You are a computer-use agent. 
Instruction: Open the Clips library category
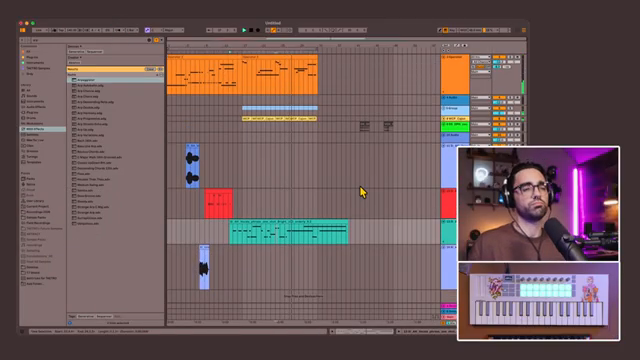tap(30, 145)
